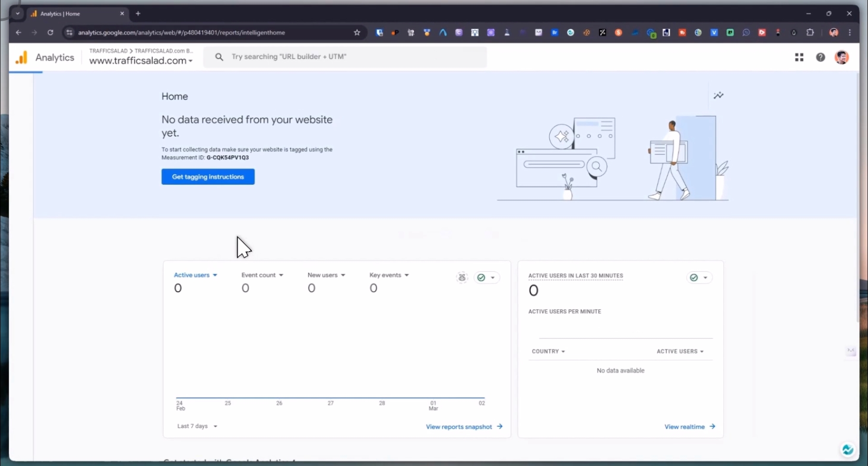Click the Google Analytics logo
Image resolution: width=868 pixels, height=466 pixels.
pyautogui.click(x=22, y=57)
